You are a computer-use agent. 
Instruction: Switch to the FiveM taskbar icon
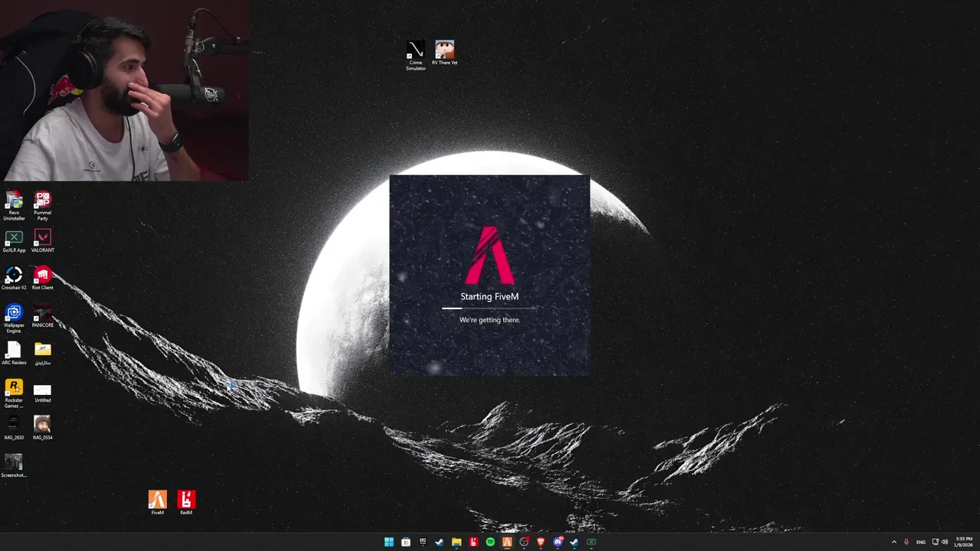coord(507,542)
